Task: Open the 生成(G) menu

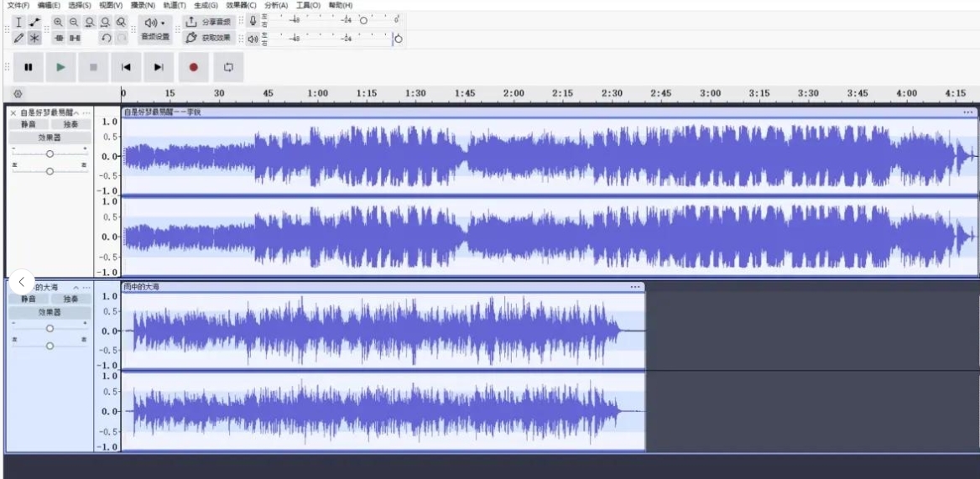Action: coord(206,5)
